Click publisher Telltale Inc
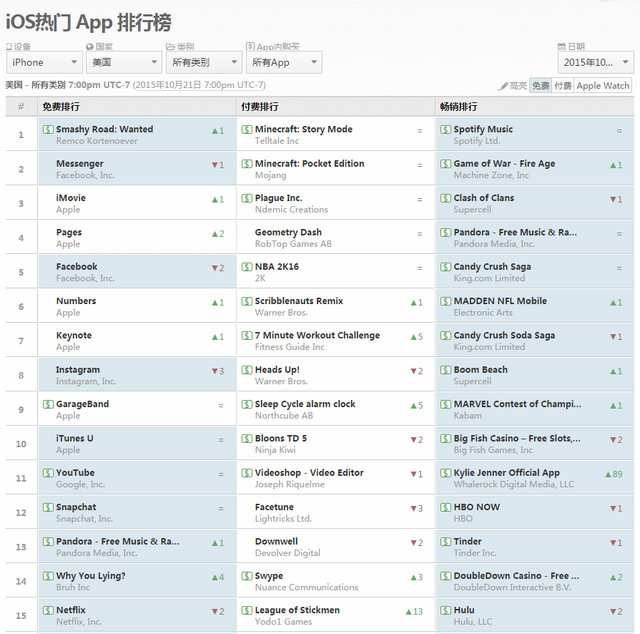This screenshot has width=640, height=634. coord(277,141)
